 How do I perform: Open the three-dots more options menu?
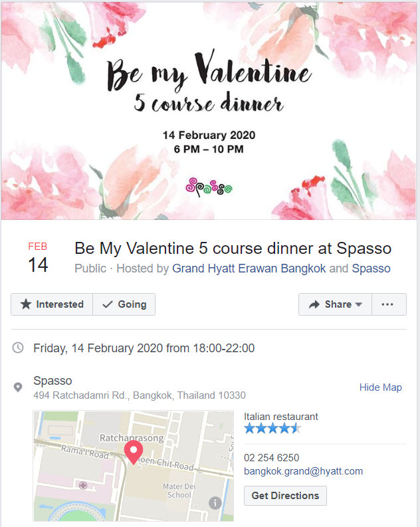[x=387, y=304]
